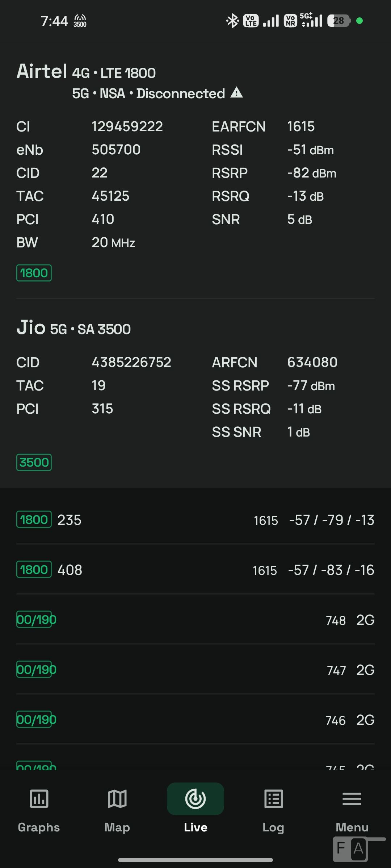Tap the Bluetooth status bar icon

tap(232, 21)
